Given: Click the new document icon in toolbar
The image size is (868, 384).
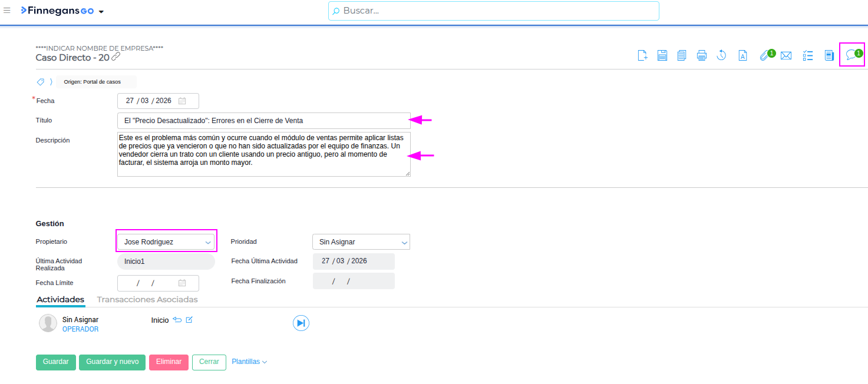Looking at the screenshot, I should (643, 55).
